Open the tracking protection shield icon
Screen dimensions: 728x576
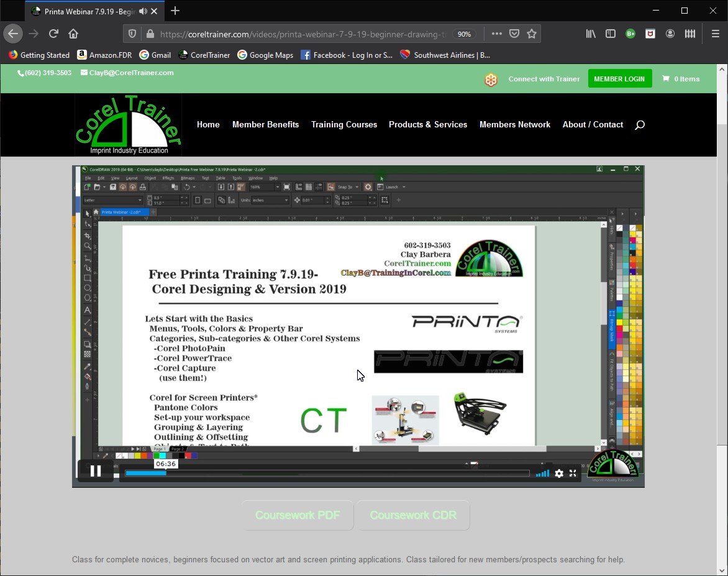click(x=132, y=34)
